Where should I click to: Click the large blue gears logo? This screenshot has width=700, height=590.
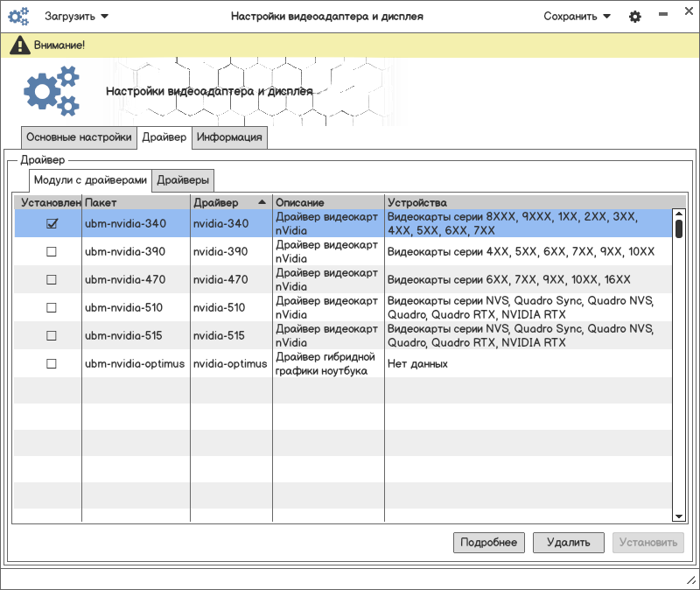pyautogui.click(x=52, y=91)
